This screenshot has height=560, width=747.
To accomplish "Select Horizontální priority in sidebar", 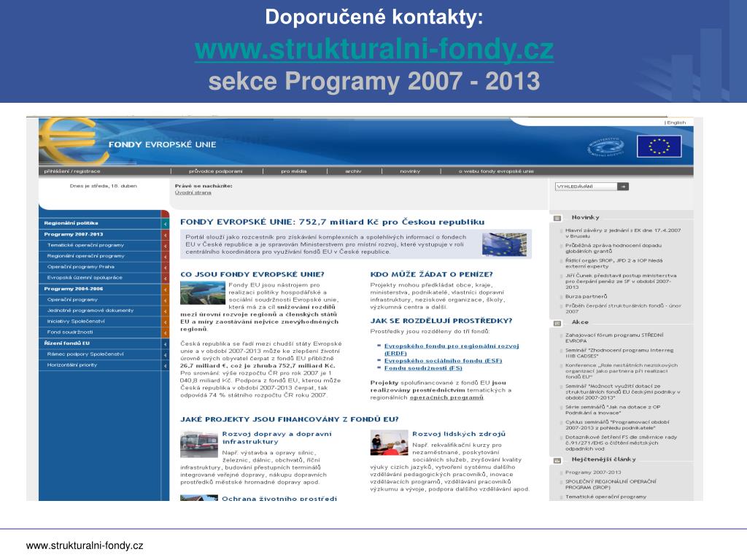I will coord(72,365).
